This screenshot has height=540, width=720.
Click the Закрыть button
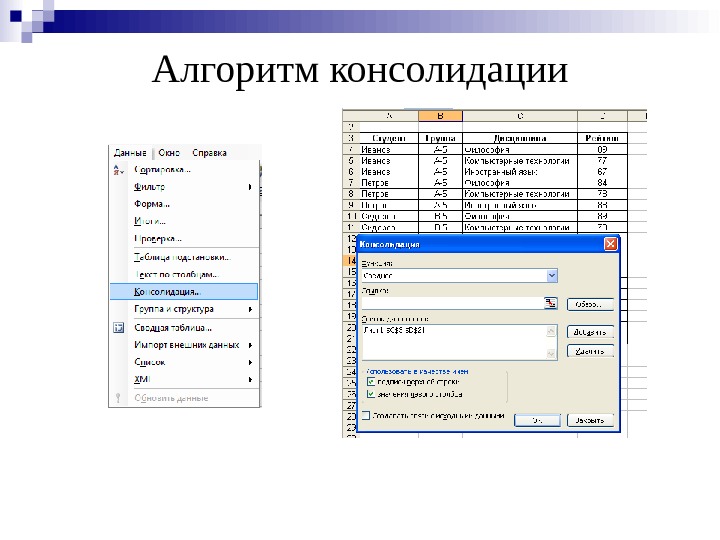[x=590, y=420]
